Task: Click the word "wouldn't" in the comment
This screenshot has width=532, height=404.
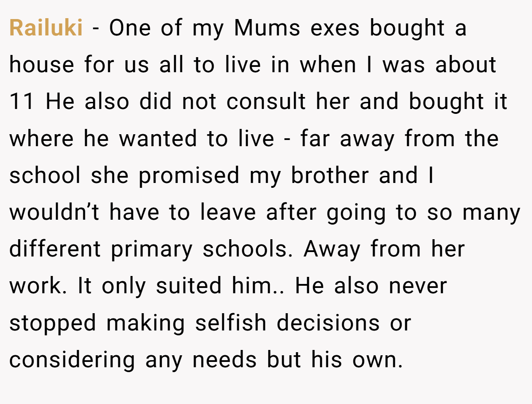Action: coord(54,213)
